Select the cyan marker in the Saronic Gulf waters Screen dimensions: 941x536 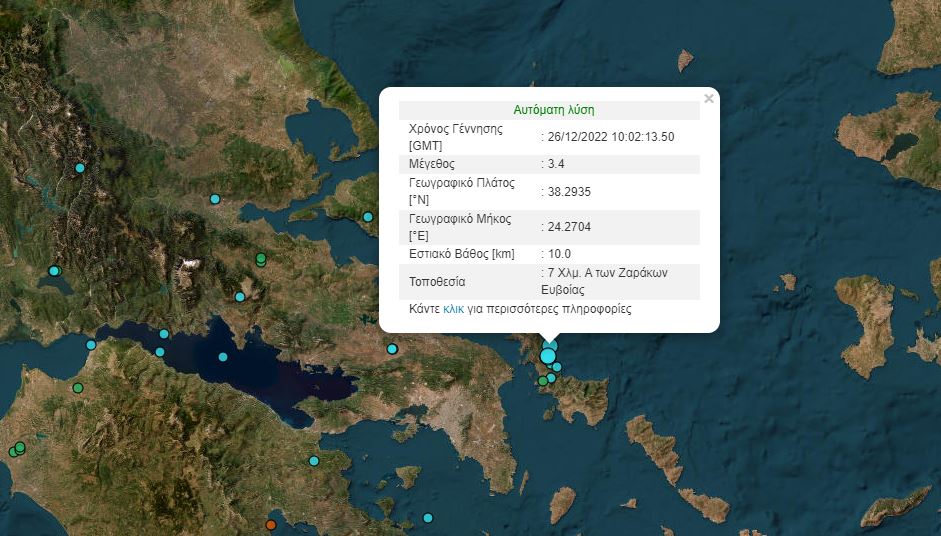[x=428, y=518]
